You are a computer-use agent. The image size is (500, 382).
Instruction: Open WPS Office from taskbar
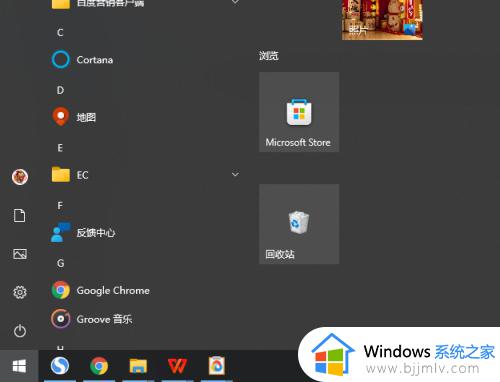tap(177, 366)
